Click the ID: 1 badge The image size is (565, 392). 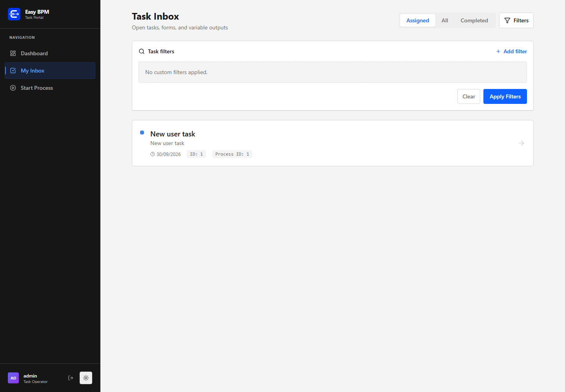click(x=196, y=154)
